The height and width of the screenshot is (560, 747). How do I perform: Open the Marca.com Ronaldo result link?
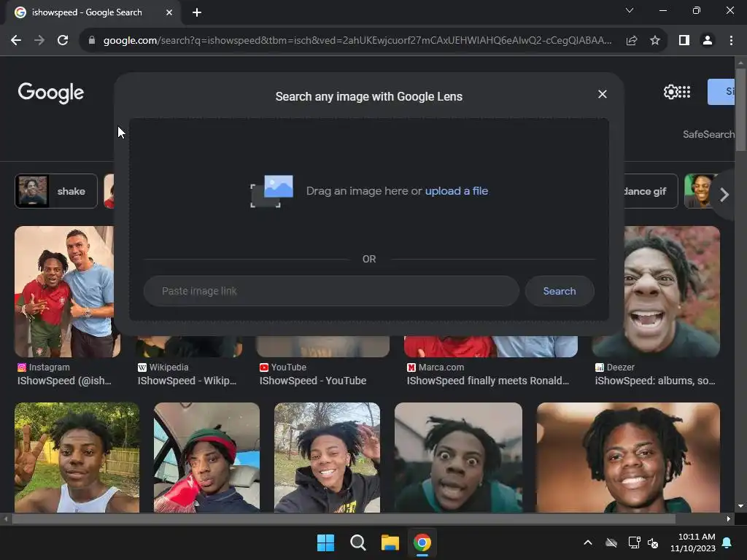488,381
